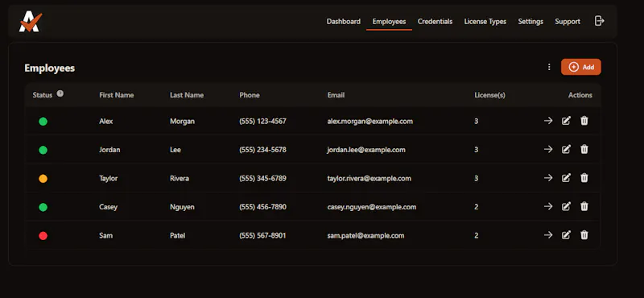The height and width of the screenshot is (298, 644).
Task: Click the last name Morgan
Action: coord(182,122)
